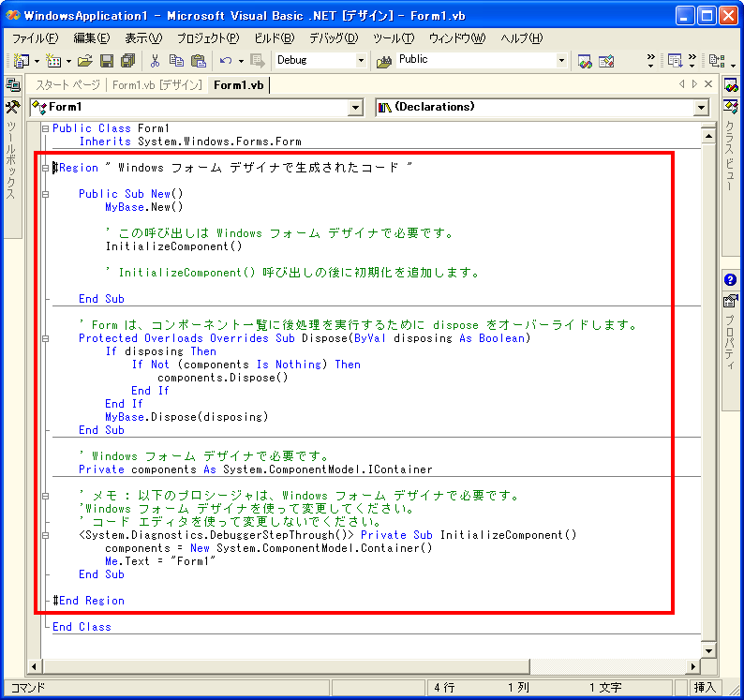Click the horizontal scrollbar right arrow

tap(693, 666)
